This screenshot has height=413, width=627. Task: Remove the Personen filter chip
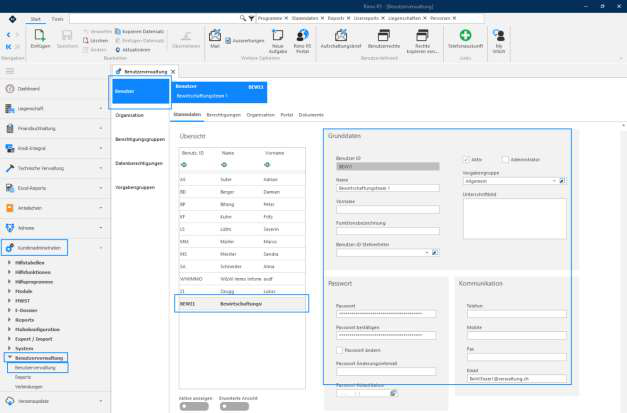[x=454, y=18]
